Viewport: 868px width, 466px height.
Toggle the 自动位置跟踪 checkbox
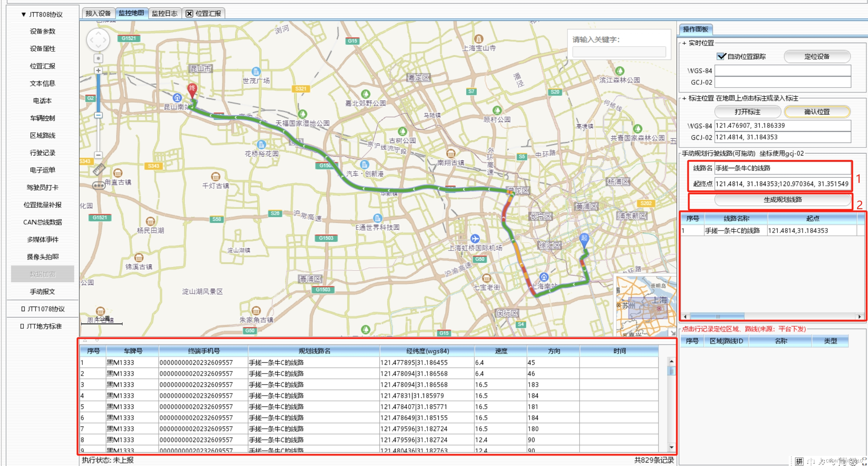coord(720,56)
